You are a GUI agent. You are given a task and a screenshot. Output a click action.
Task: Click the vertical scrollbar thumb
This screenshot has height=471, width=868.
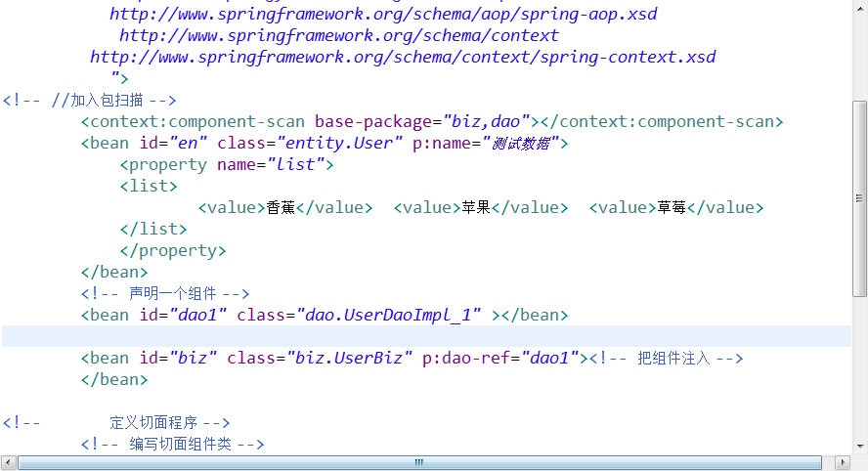(860, 198)
